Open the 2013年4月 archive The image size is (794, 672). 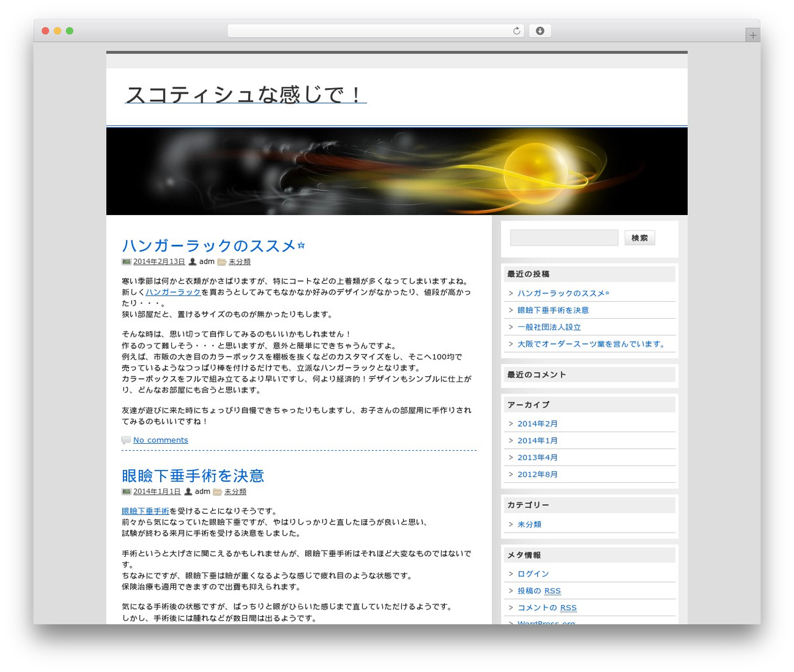coord(537,457)
